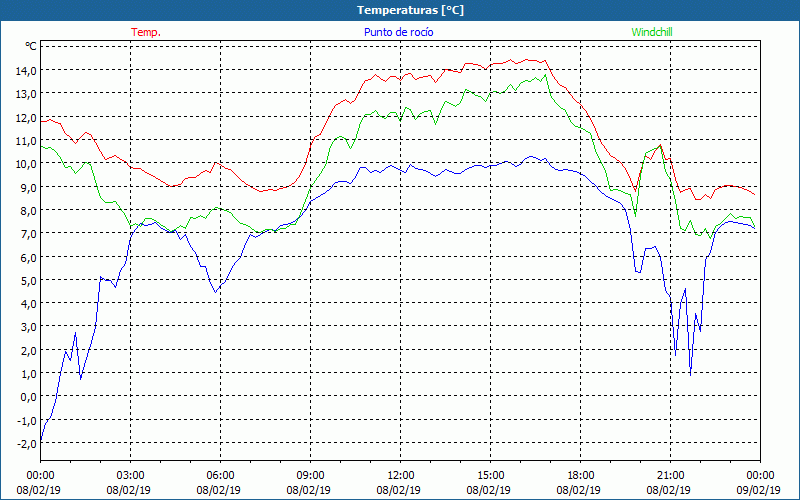Select the green Windchill legend label
The width and height of the screenshot is (800, 500).
652,32
